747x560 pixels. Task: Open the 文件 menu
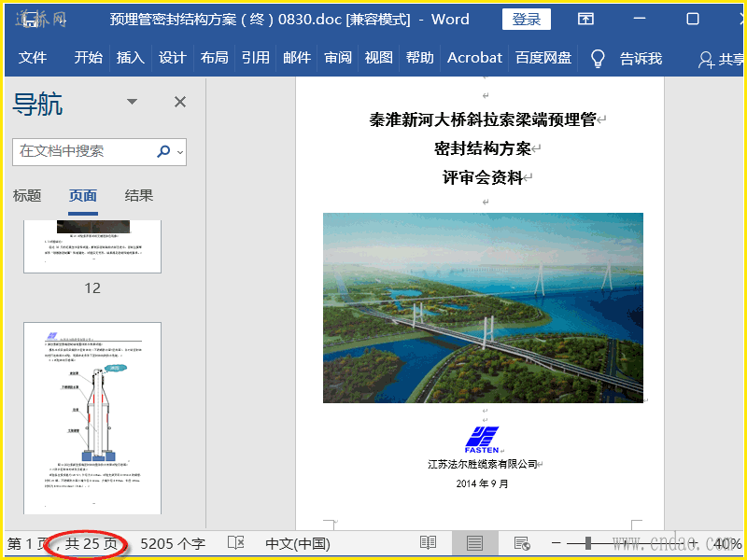[x=33, y=58]
